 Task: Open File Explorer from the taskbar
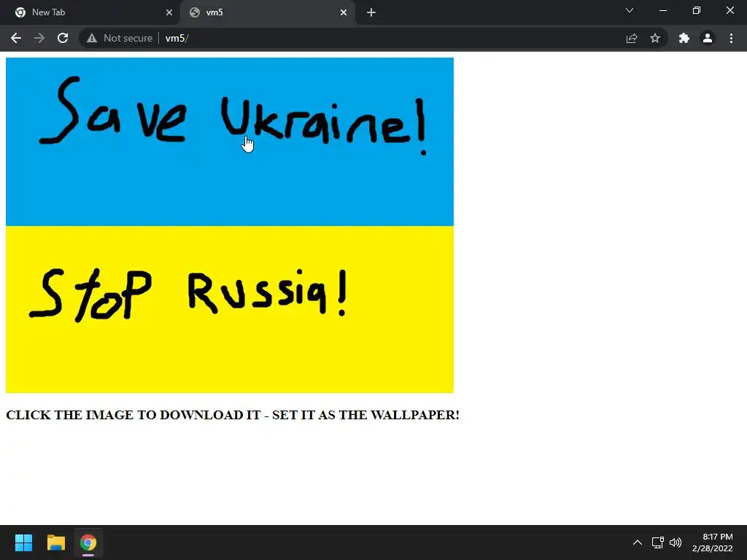(x=55, y=542)
